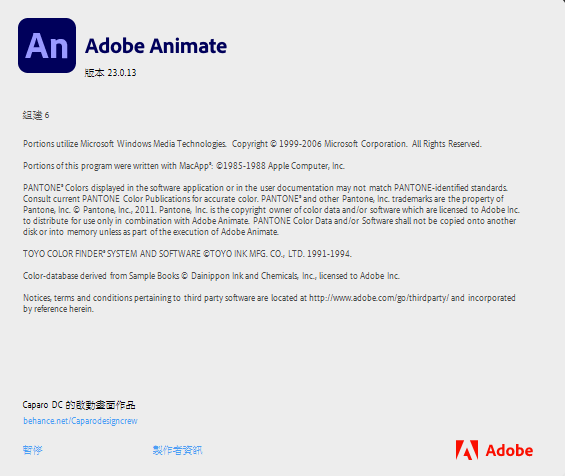Select the 版本 23.0.13 version text
Viewport: 565px width, 476px height.
click(110, 73)
